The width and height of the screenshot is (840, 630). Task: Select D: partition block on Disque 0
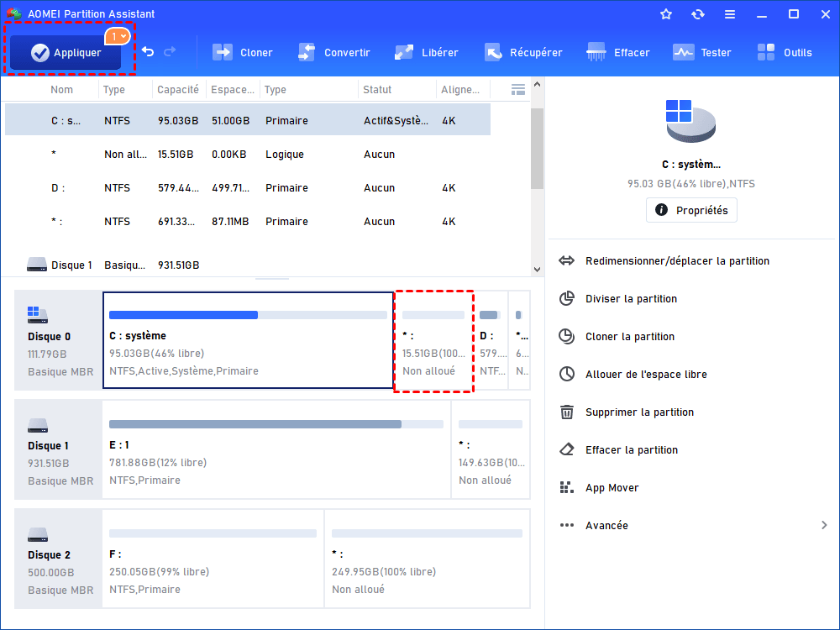(491, 340)
